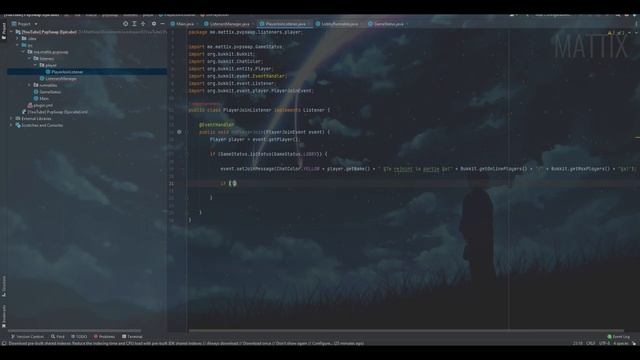
Task: Select ListenerManager class in tree
Action: (58, 78)
